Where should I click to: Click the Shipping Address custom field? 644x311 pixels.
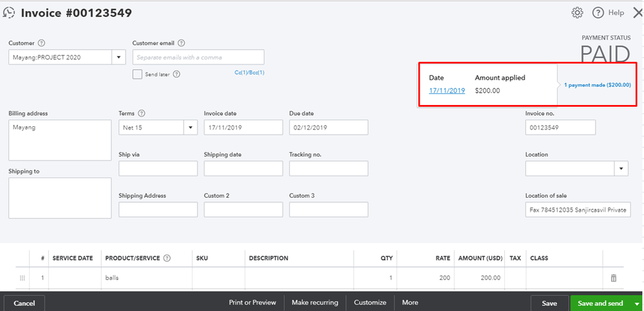click(x=158, y=210)
